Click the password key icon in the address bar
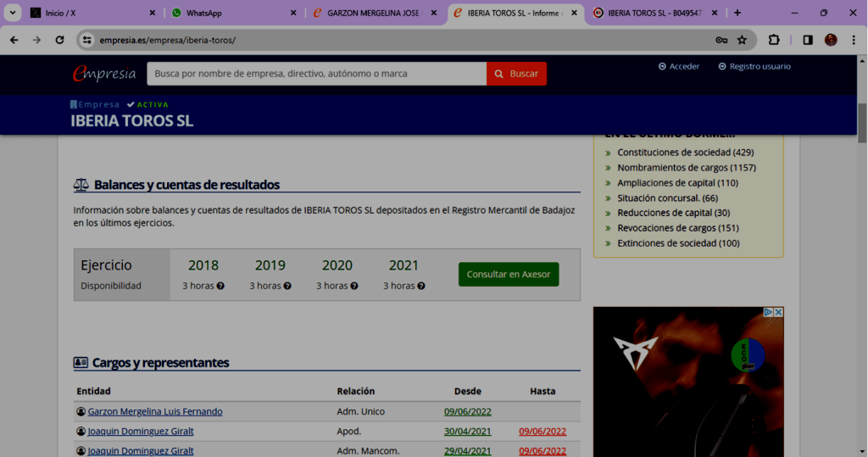868x457 pixels. coord(721,40)
